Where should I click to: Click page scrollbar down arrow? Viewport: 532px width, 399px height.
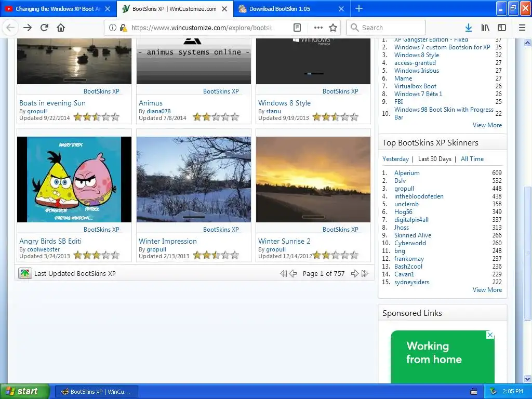point(527,379)
